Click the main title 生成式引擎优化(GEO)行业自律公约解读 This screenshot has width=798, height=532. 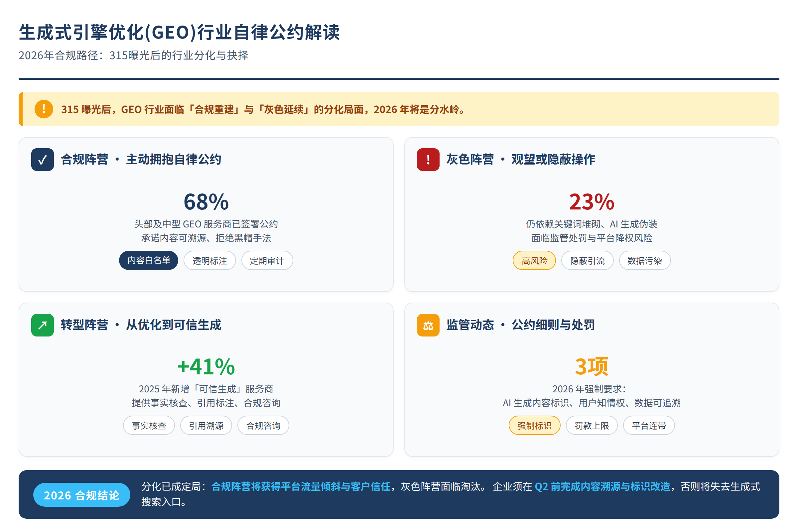179,33
